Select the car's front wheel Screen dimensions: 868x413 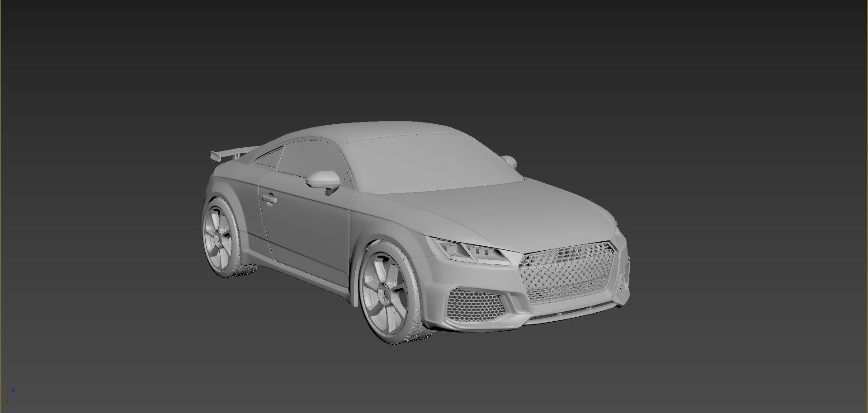pyautogui.click(x=392, y=292)
